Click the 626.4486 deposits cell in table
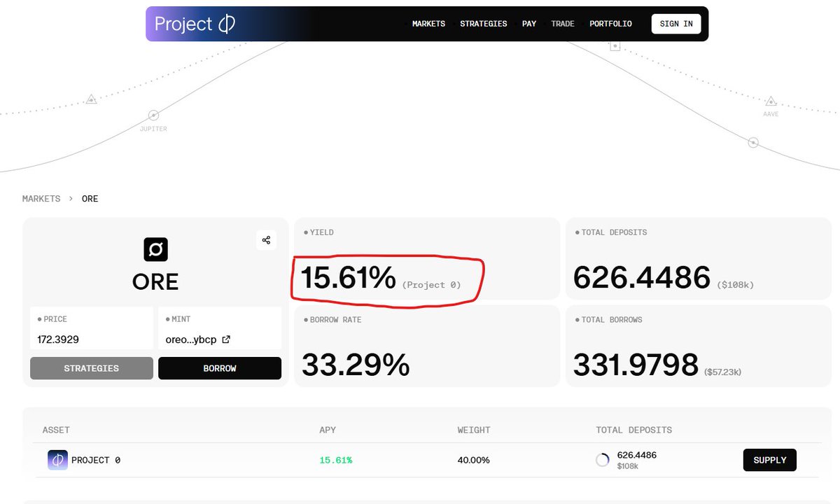Screen dimensions: 840x504 [637, 455]
